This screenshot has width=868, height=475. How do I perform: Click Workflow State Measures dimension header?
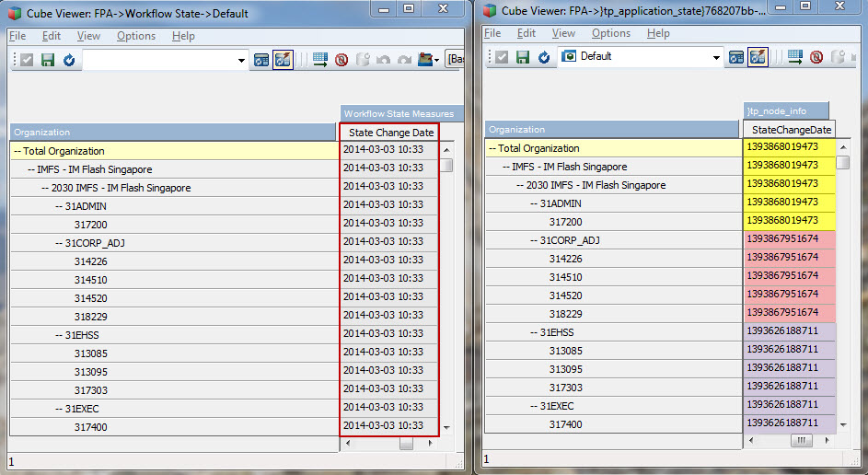[400, 113]
